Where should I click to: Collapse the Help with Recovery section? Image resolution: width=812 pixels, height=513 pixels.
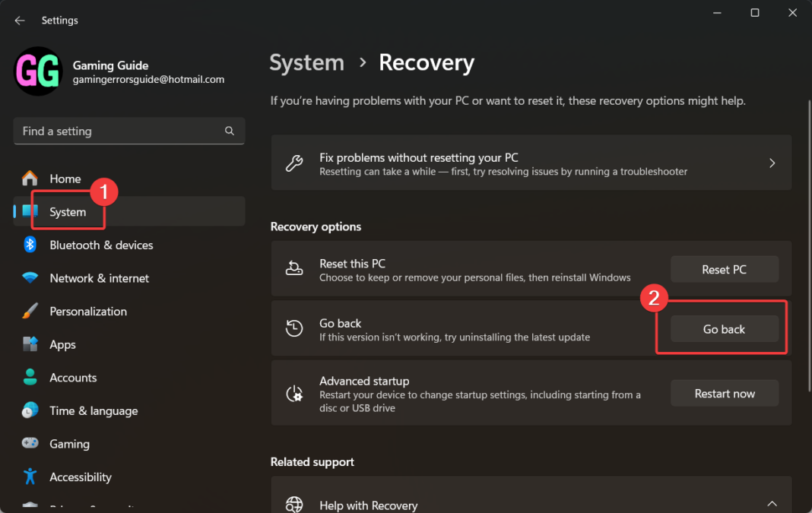pos(772,503)
